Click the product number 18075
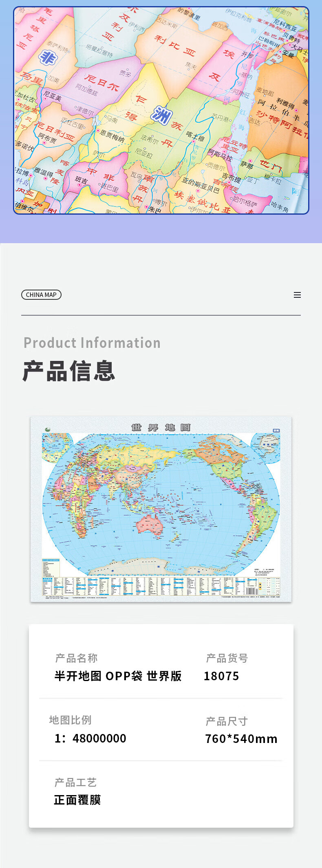The width and height of the screenshot is (322, 868). (x=221, y=676)
